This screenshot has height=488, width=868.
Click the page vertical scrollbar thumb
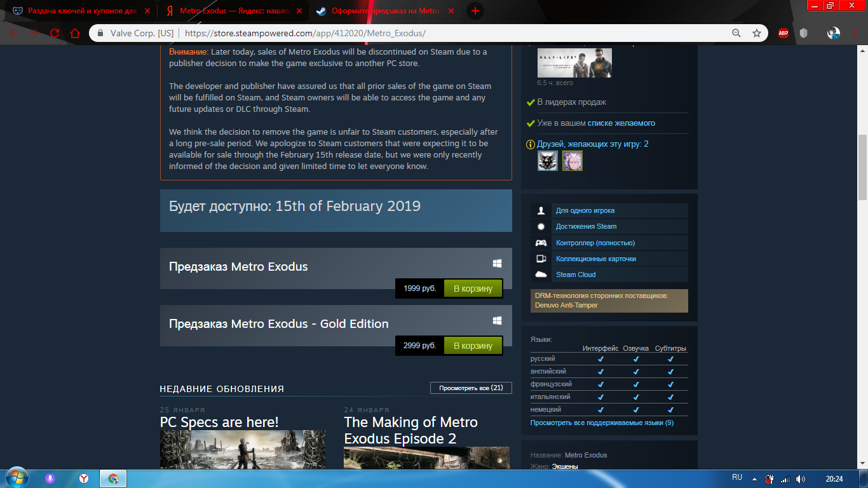coord(862,167)
